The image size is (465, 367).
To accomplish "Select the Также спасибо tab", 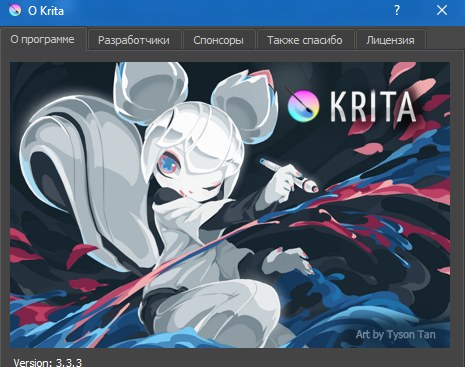I will tap(305, 40).
